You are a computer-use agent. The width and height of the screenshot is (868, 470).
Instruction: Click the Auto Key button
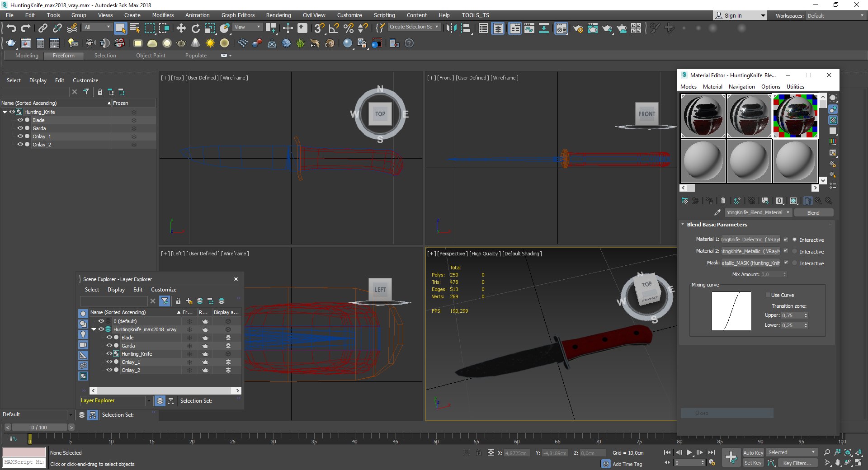tap(753, 453)
